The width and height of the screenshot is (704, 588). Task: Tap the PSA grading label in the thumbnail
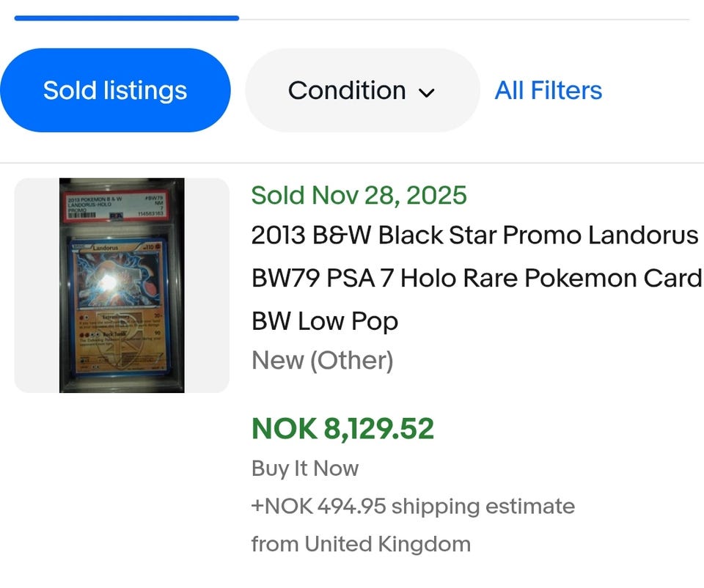(122, 207)
